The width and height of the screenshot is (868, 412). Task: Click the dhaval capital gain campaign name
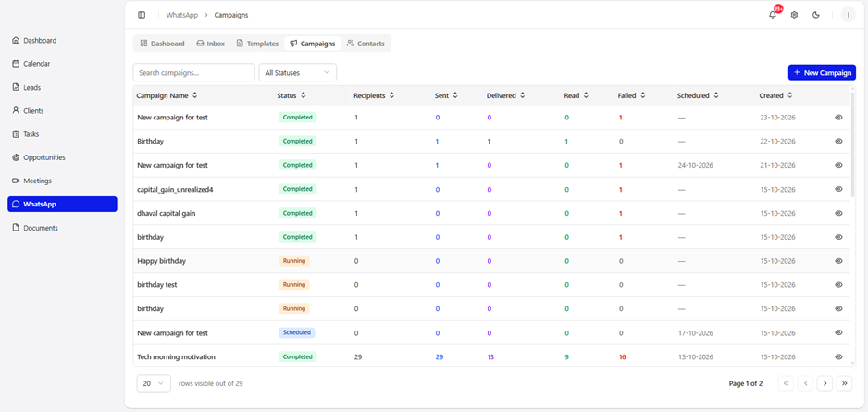click(x=166, y=213)
